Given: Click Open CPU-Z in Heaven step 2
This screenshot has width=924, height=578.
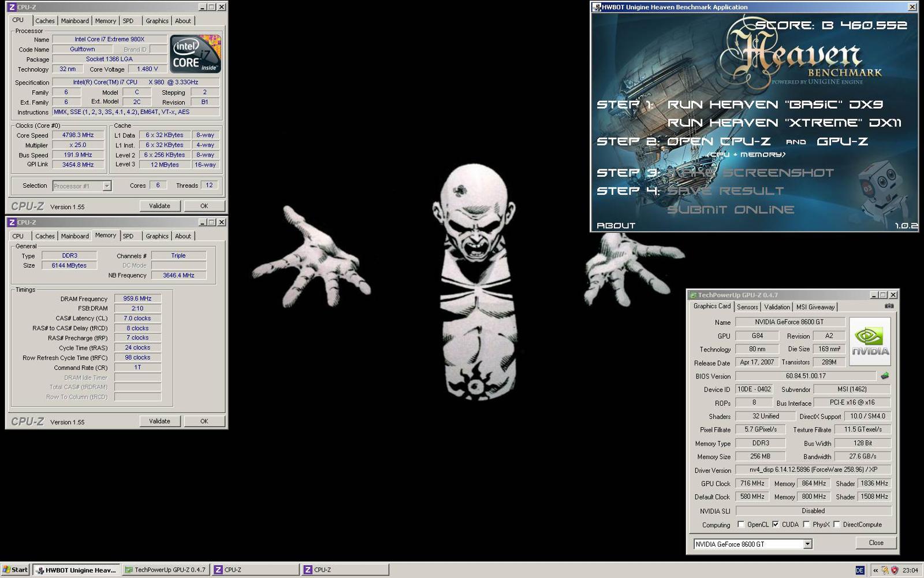Looking at the screenshot, I should 719,141.
